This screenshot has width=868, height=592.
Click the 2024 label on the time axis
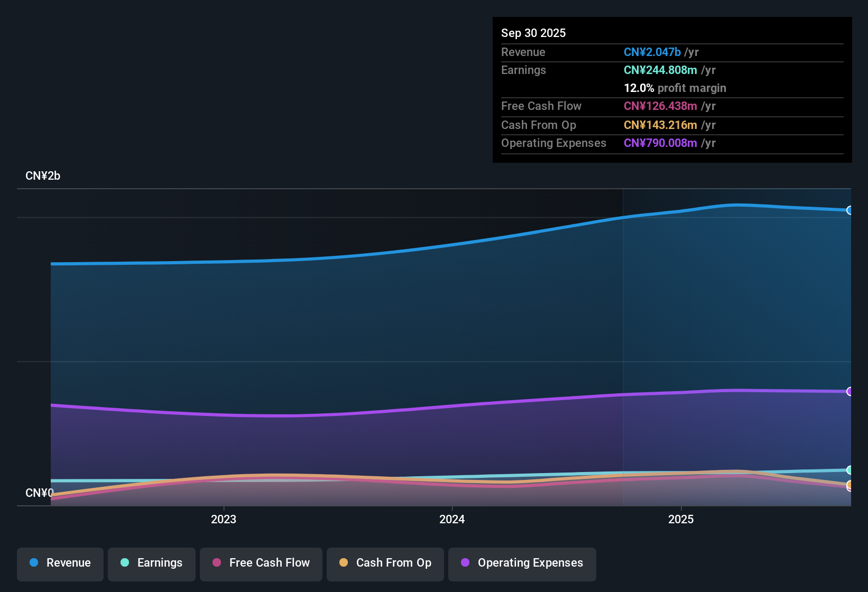click(x=452, y=520)
